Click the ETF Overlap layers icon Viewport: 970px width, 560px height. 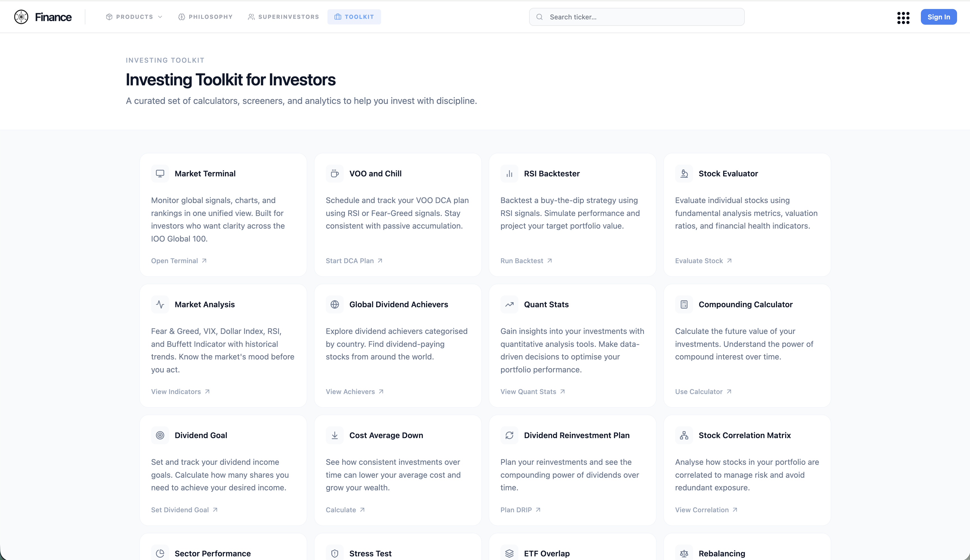(509, 553)
